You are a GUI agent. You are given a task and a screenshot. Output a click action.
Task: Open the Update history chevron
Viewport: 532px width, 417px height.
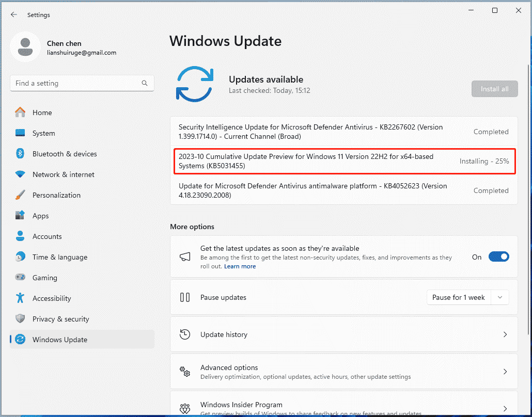coord(505,334)
